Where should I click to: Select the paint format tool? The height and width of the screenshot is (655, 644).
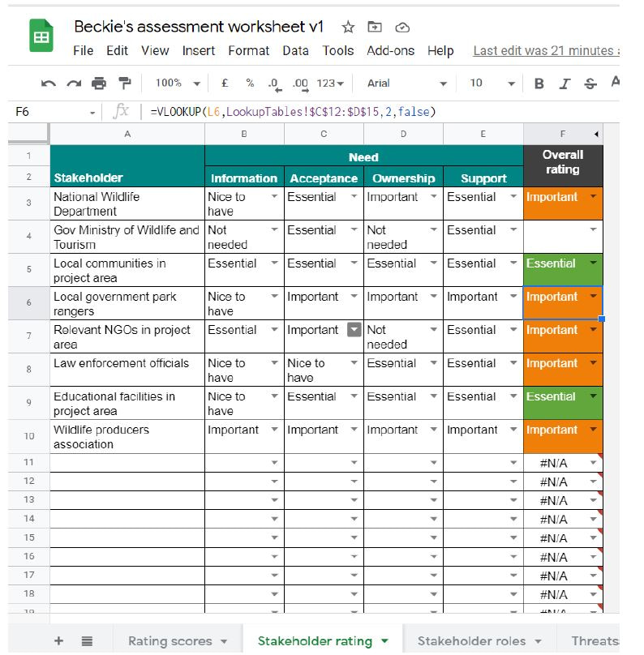click(x=124, y=83)
